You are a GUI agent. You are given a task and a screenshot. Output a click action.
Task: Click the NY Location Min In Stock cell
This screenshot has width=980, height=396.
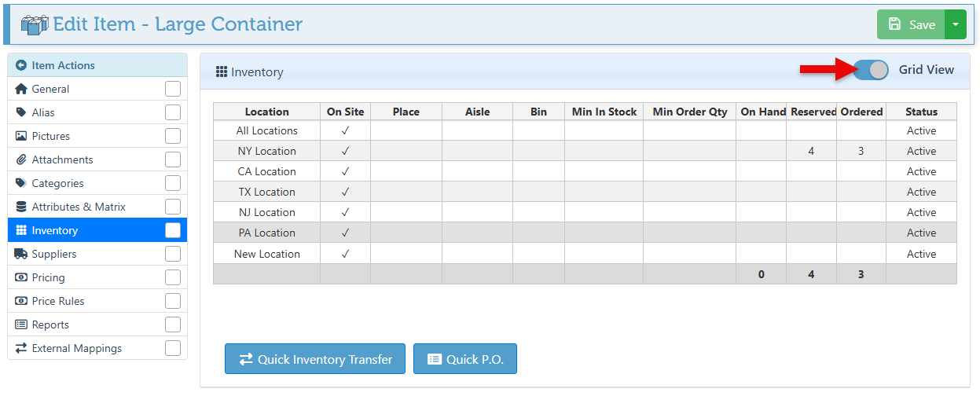point(604,151)
